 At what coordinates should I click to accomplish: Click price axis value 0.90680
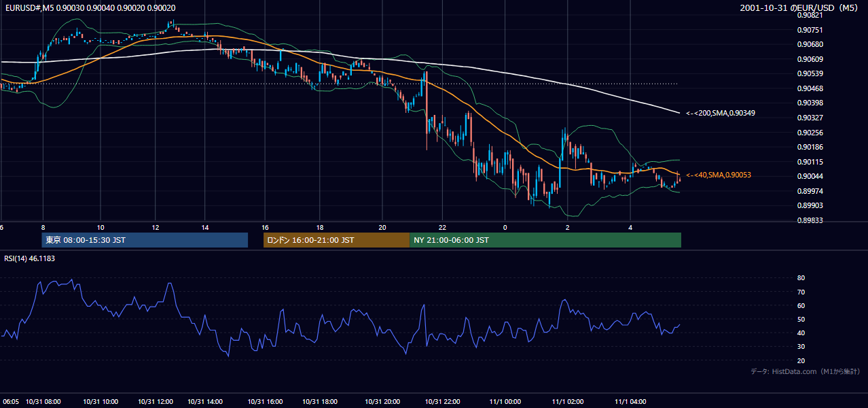(x=810, y=45)
